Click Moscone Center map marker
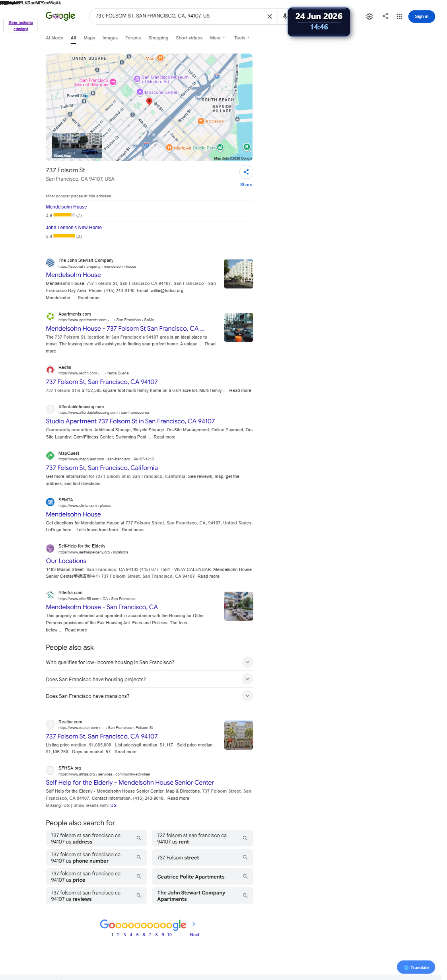Viewport: 447px width, 980px height. point(140,92)
